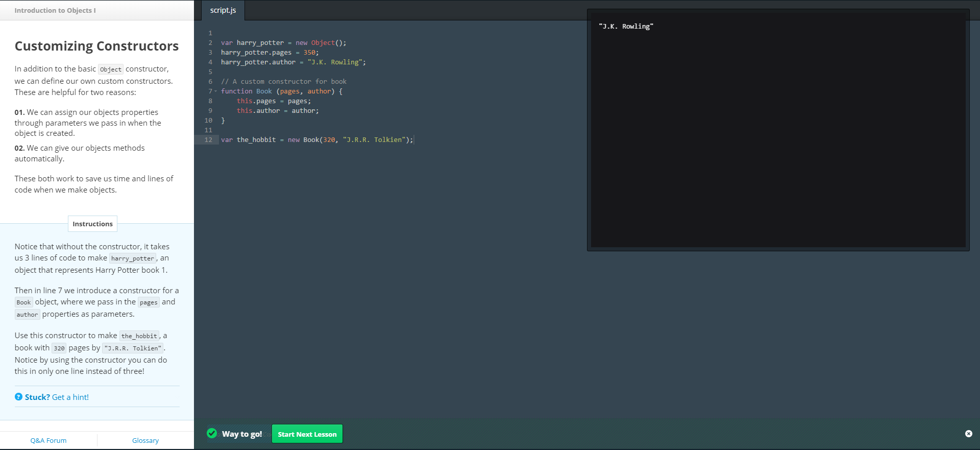Screen dimensions: 980x450
Task: Click the harry_potter.author assignment line
Action: coord(293,62)
